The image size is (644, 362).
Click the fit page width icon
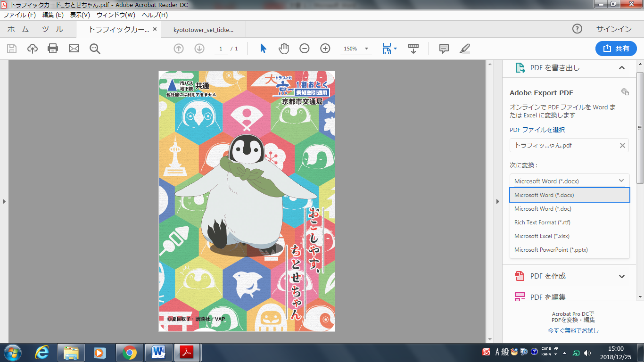tap(387, 49)
